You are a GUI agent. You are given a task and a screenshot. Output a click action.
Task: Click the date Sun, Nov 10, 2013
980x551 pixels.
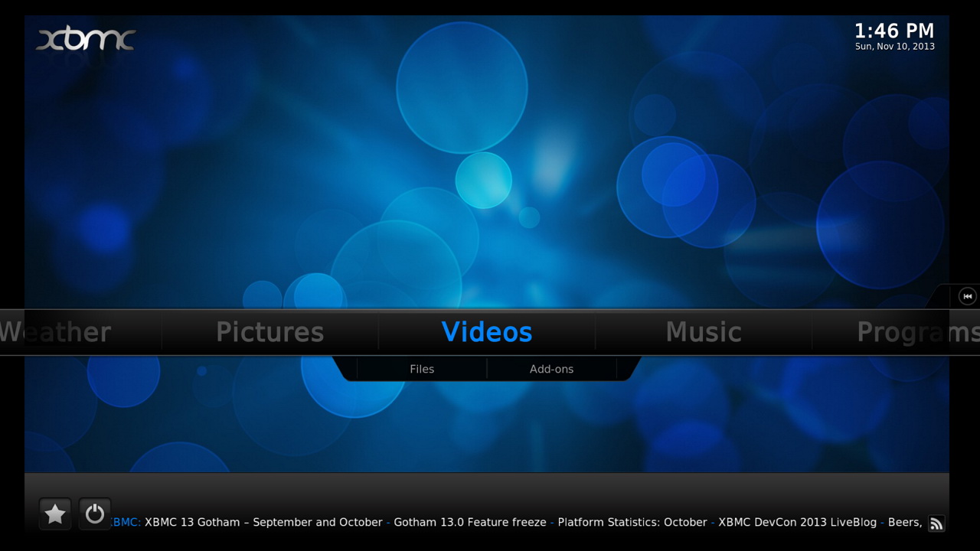[895, 47]
